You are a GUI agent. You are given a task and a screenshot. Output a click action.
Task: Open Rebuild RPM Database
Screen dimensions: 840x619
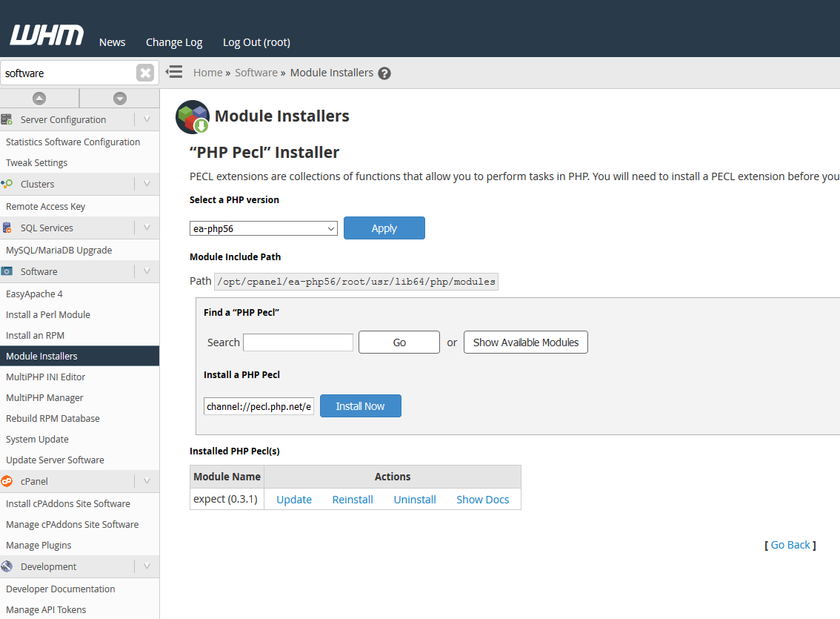tap(53, 419)
